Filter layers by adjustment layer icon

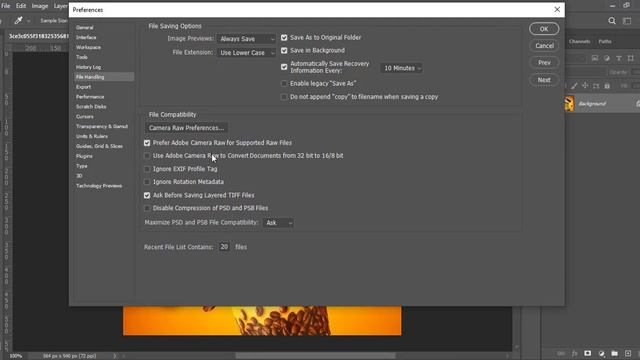(x=607, y=58)
